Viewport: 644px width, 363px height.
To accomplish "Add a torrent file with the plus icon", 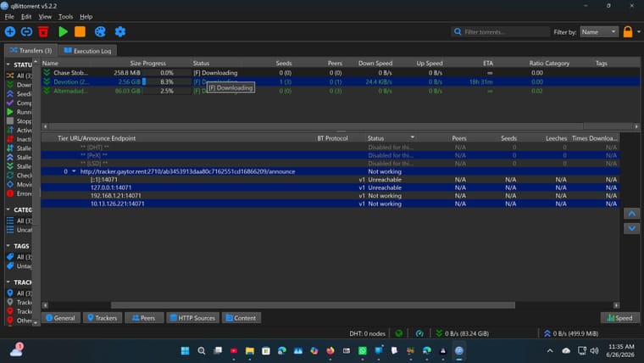I will [10, 31].
